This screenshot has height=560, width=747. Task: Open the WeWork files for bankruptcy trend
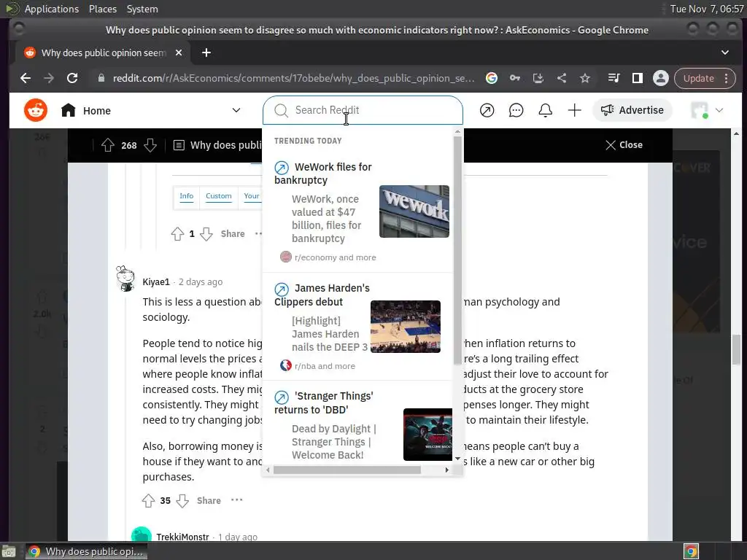tap(324, 174)
